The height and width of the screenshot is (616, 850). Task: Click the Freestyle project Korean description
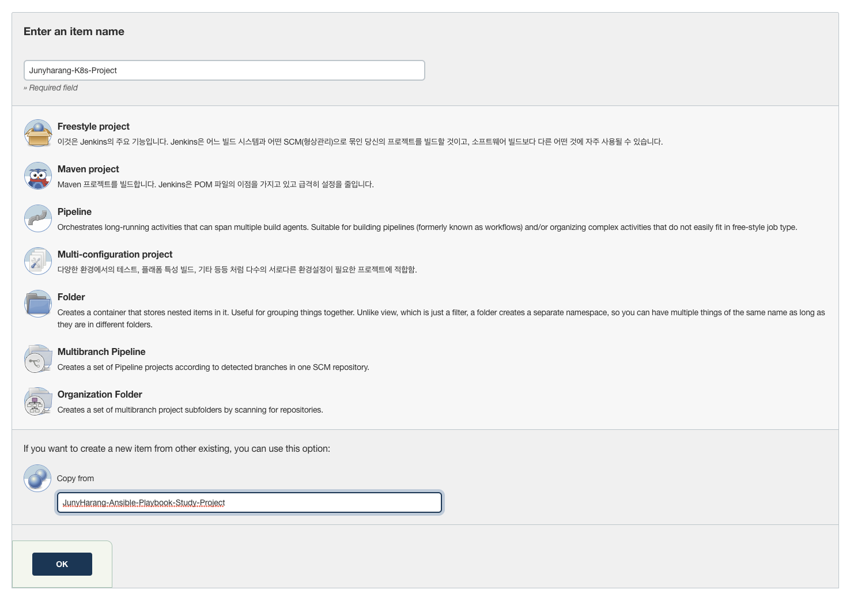pyautogui.click(x=360, y=142)
